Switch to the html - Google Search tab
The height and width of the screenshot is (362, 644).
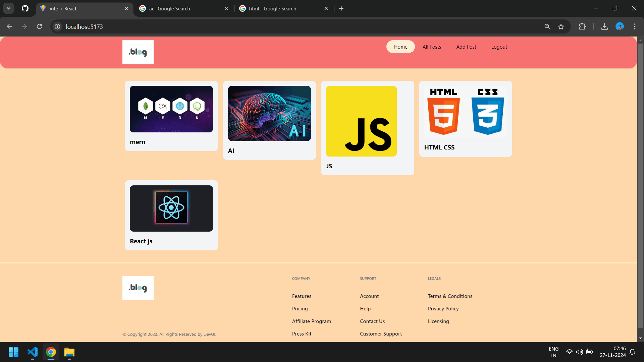[284, 8]
